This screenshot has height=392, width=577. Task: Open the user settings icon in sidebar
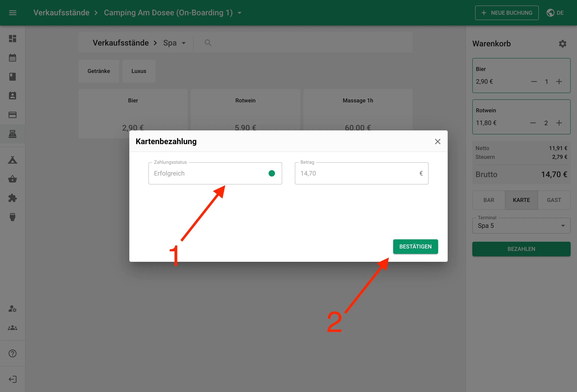[12, 309]
